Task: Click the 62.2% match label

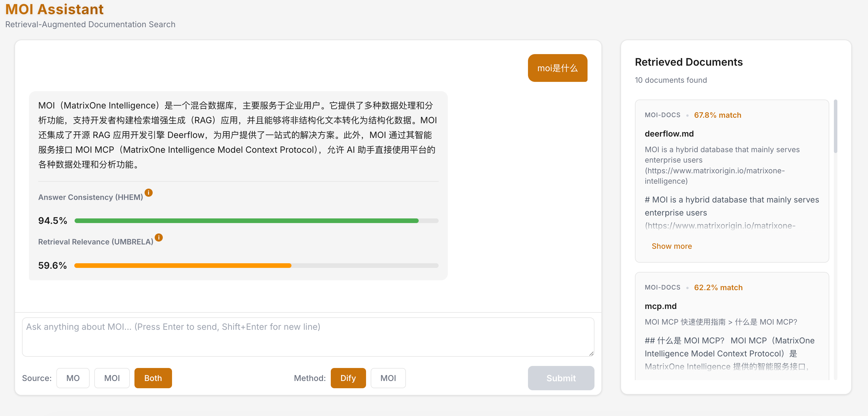Action: [x=718, y=287]
